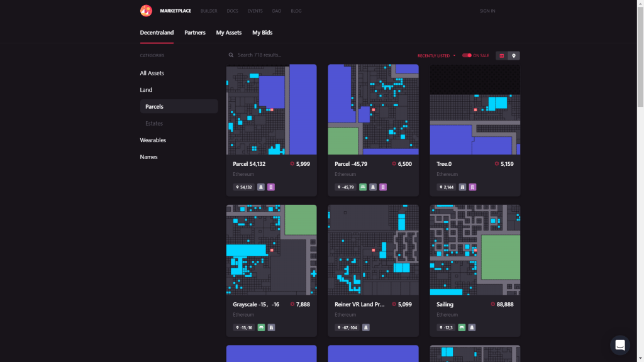Open the Marketplace nav item
The height and width of the screenshot is (362, 644).
[x=175, y=11]
